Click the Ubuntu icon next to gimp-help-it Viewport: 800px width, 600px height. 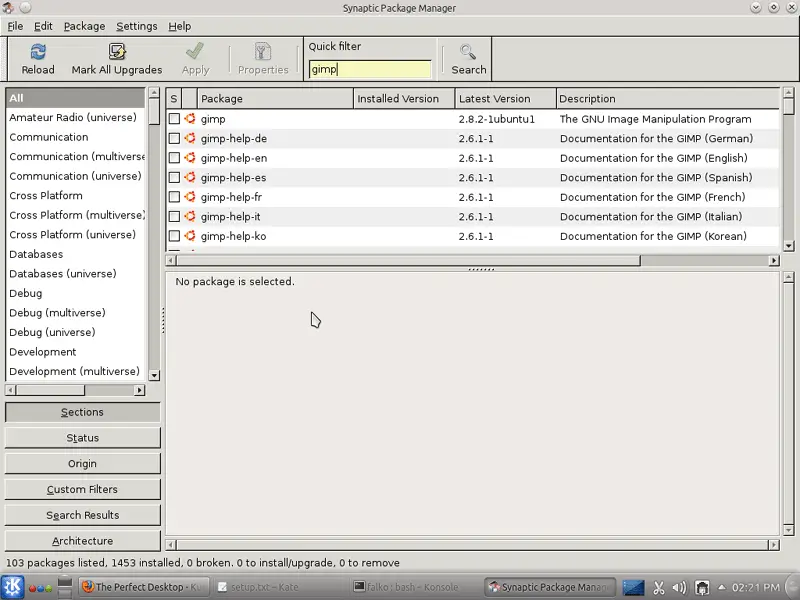(x=190, y=216)
